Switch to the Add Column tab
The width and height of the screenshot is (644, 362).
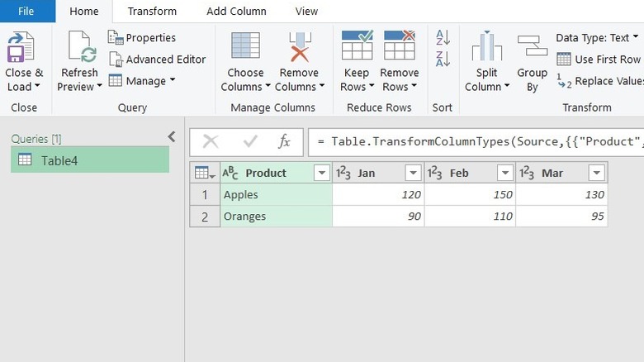click(236, 11)
